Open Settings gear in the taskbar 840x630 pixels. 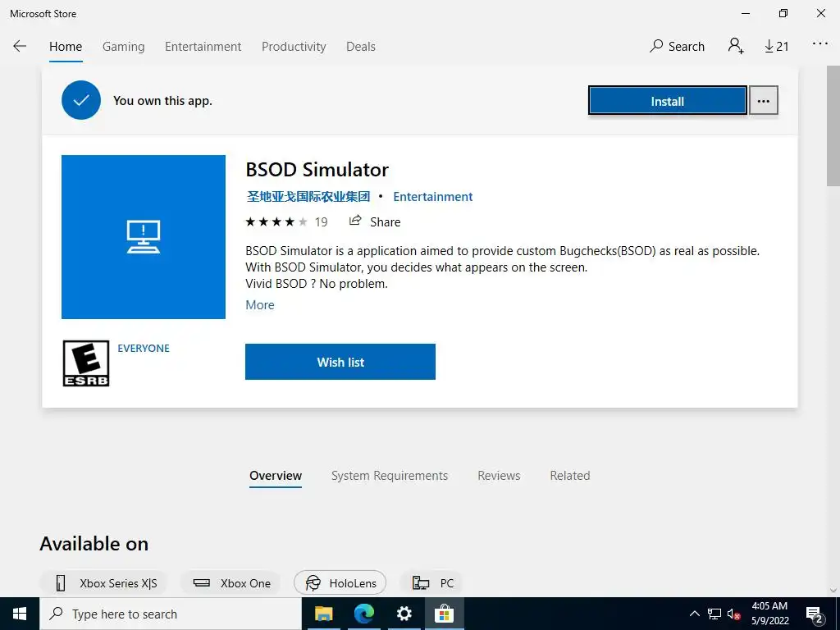tap(404, 614)
